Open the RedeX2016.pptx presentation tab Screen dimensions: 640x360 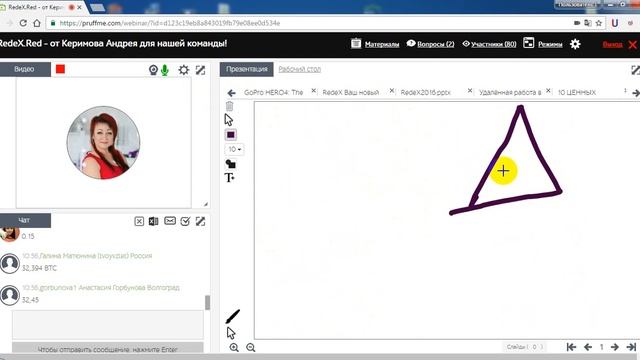click(x=425, y=93)
